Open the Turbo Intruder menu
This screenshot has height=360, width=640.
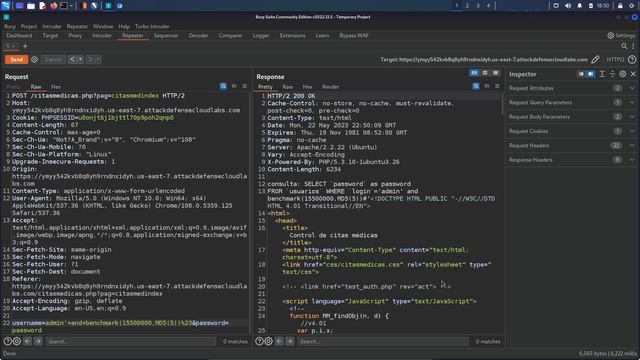(x=152, y=27)
